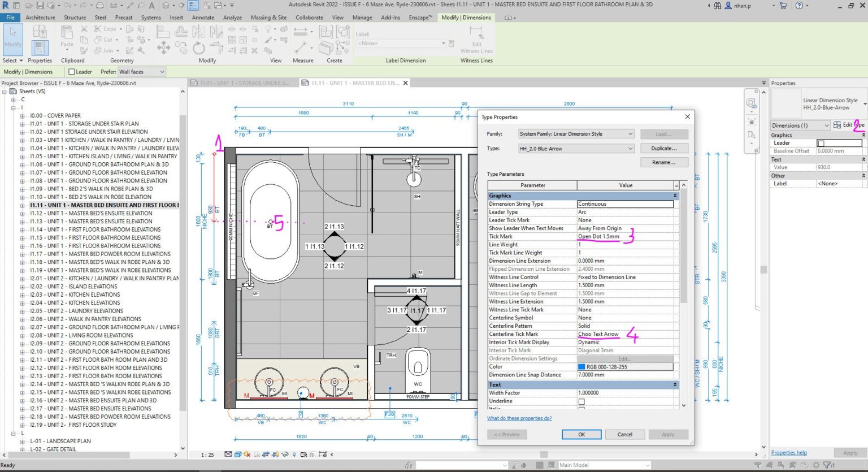Click the Duplicate button in Type Properties
Screen dimensions: 868x472
664,148
